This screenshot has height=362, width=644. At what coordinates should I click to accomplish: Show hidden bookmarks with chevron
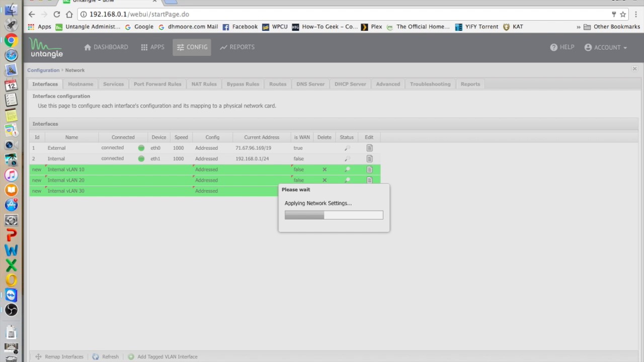click(579, 27)
